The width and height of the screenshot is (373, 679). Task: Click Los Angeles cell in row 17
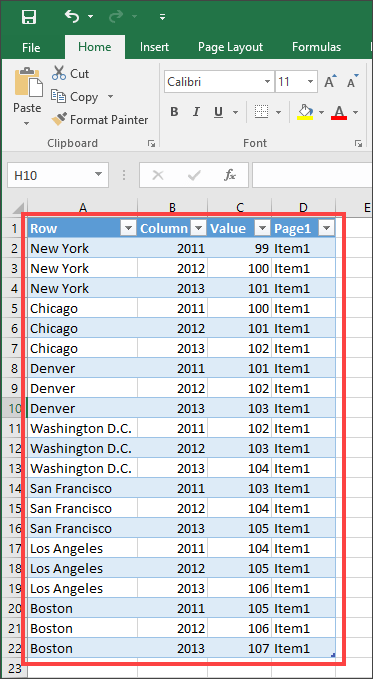(82, 549)
